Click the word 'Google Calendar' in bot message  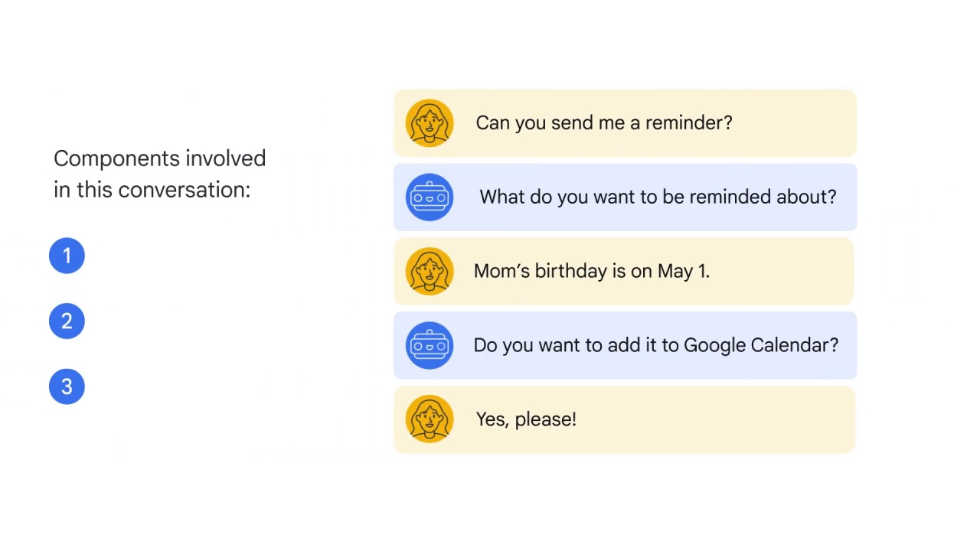[761, 345]
